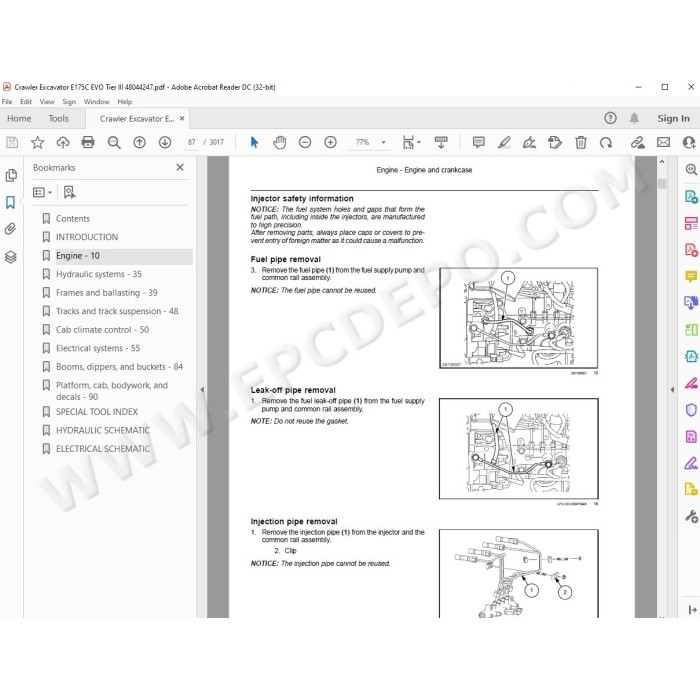The height and width of the screenshot is (700, 700).
Task: Send file by email envelope icon
Action: point(663,142)
